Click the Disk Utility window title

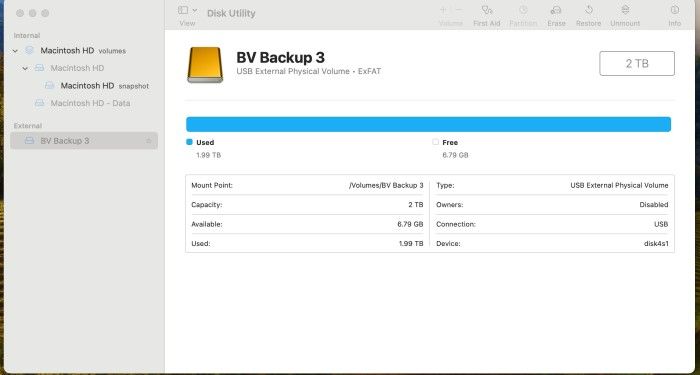231,13
